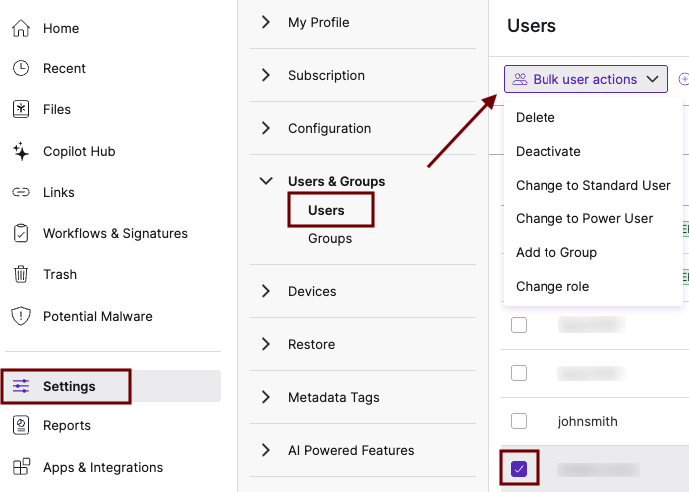Image resolution: width=689 pixels, height=492 pixels.
Task: Click the Home house icon
Action: click(21, 29)
